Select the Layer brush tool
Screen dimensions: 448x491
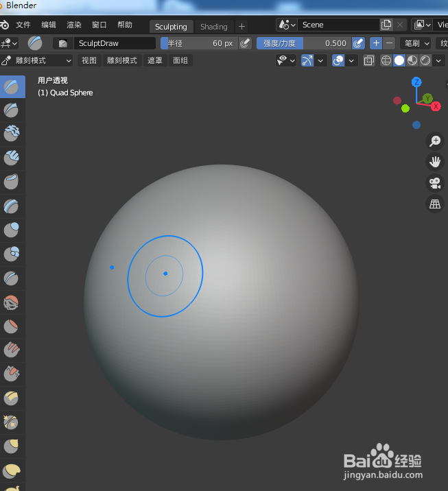(12, 206)
